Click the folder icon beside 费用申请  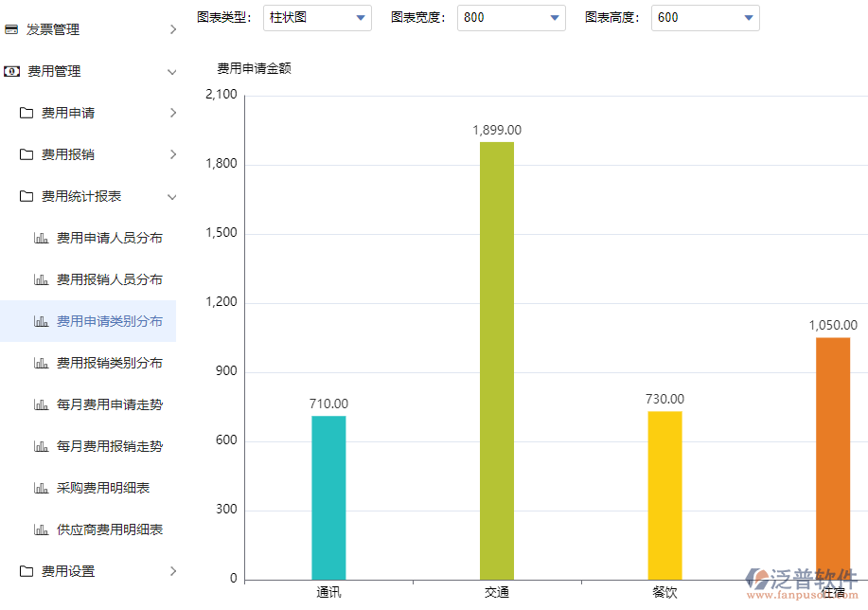[27, 113]
